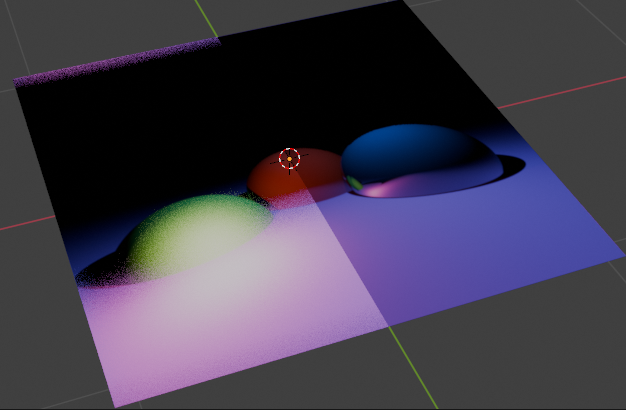Image resolution: width=626 pixels, height=410 pixels.
Task: Click the red X axis line on right
Action: point(562,92)
